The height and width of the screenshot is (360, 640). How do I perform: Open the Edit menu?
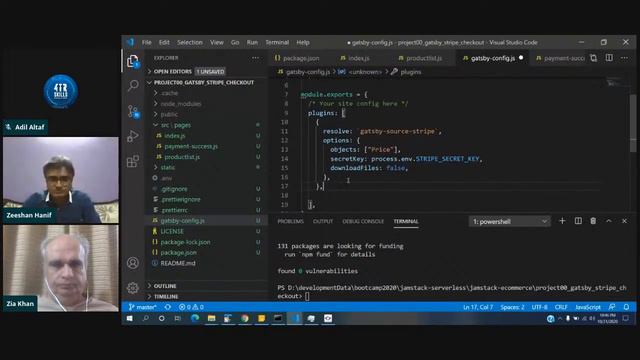[164, 42]
